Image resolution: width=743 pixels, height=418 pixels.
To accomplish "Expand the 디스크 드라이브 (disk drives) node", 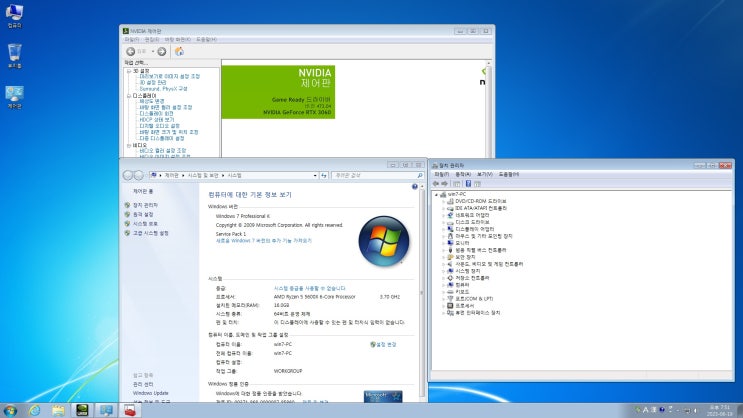I will (x=444, y=222).
